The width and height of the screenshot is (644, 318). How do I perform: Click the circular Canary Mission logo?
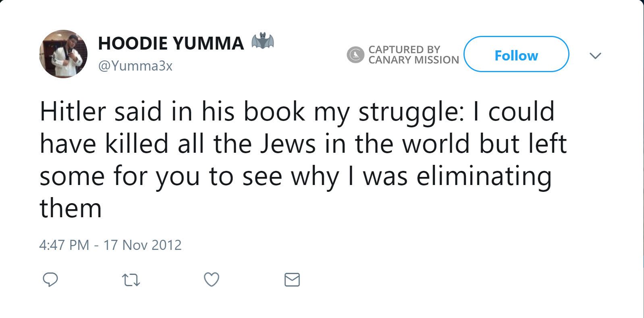[355, 54]
